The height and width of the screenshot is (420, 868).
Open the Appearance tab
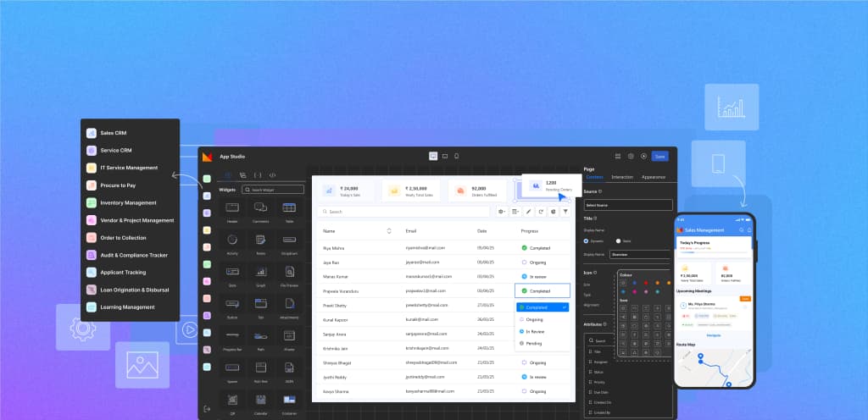pyautogui.click(x=653, y=177)
